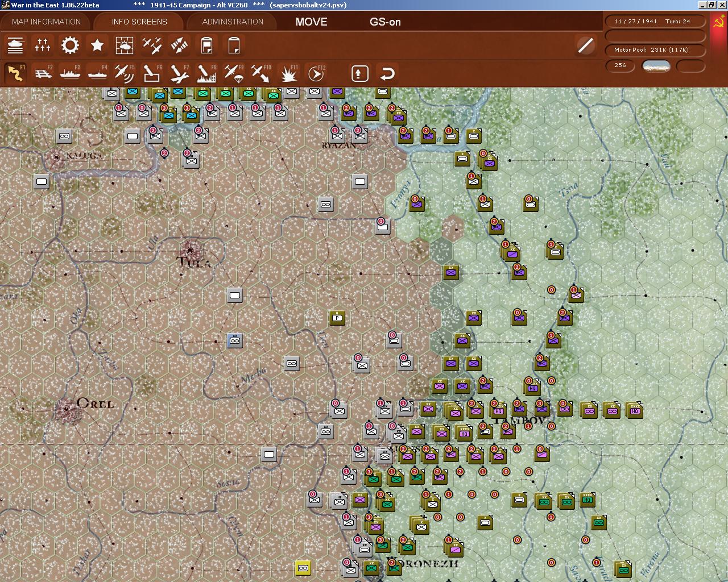Image resolution: width=728 pixels, height=582 pixels.
Task: Select F3 Naval transport mode icon
Action: pos(70,73)
